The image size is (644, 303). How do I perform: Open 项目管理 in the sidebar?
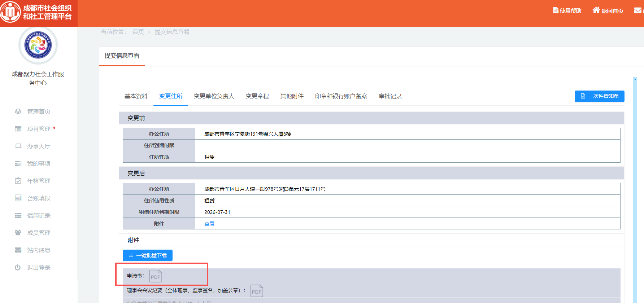[39, 129]
